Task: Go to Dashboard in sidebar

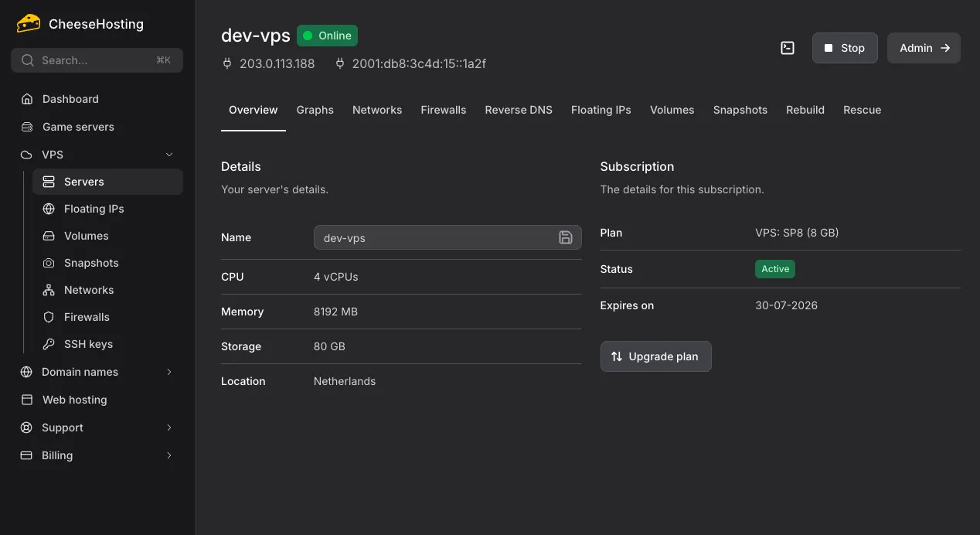Action: point(97,99)
